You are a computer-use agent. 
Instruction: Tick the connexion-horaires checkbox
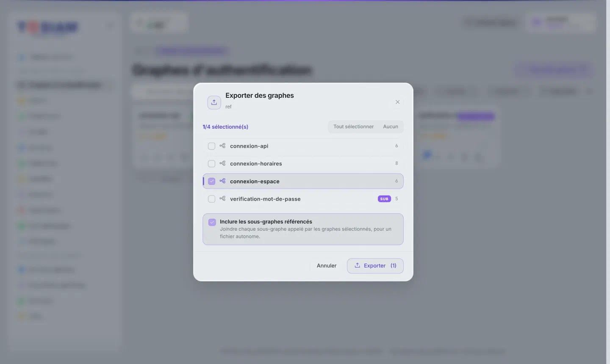[211, 164]
